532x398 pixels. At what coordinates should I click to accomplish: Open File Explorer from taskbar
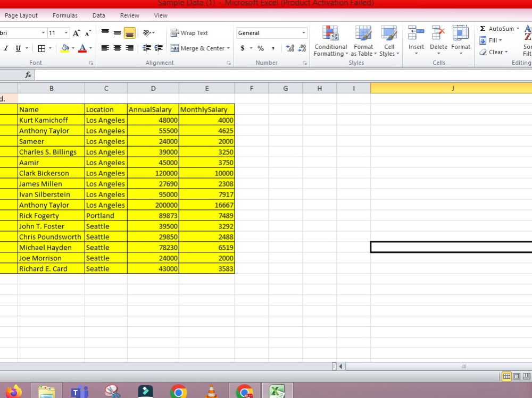[47, 392]
